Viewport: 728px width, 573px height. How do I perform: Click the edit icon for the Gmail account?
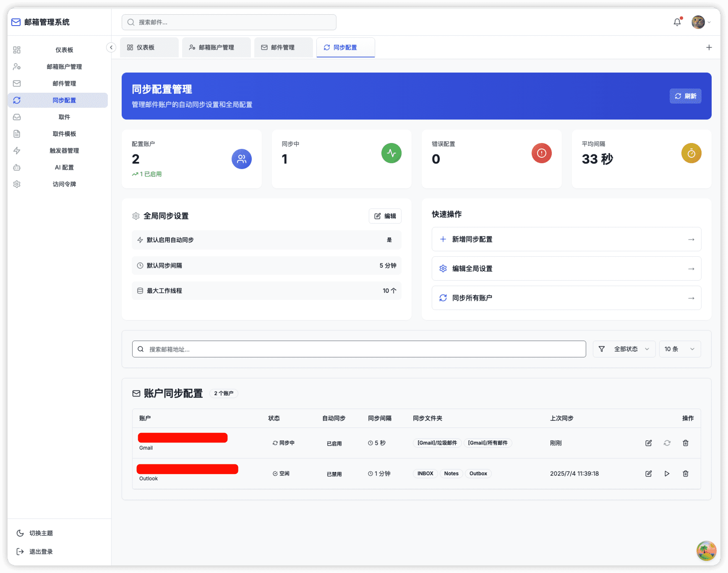point(649,443)
